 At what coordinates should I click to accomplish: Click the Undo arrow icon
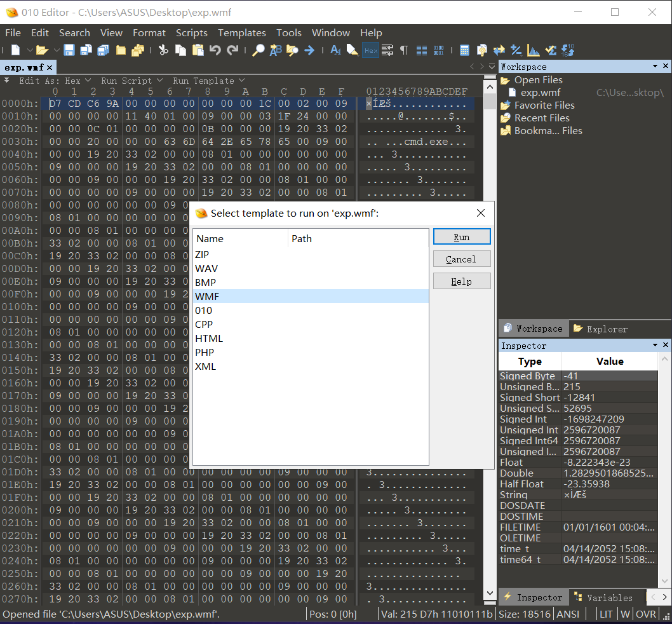click(x=215, y=50)
